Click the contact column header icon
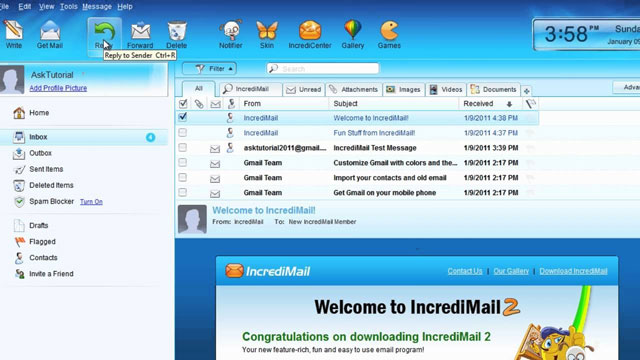This screenshot has height=360, width=640. pos(231,104)
